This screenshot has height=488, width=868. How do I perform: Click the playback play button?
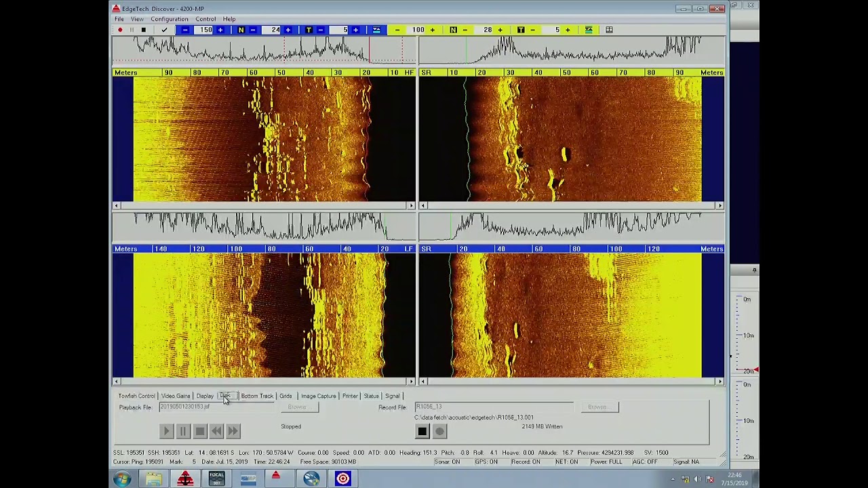click(166, 431)
